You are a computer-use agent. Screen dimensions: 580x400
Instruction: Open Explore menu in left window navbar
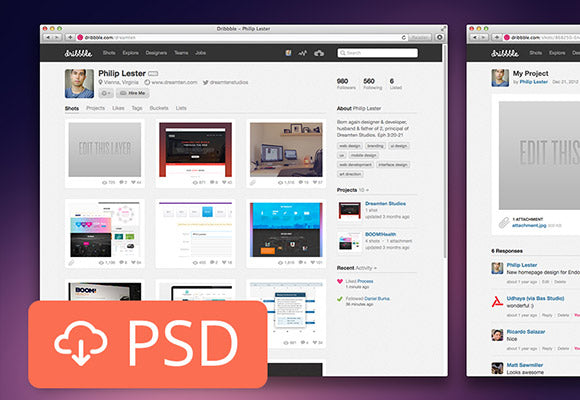(x=131, y=53)
